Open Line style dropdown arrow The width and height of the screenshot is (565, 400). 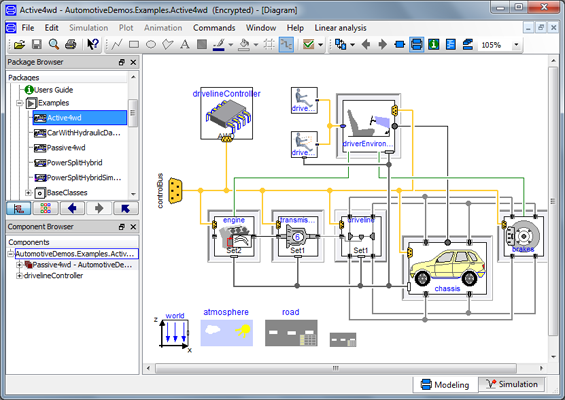(231, 45)
